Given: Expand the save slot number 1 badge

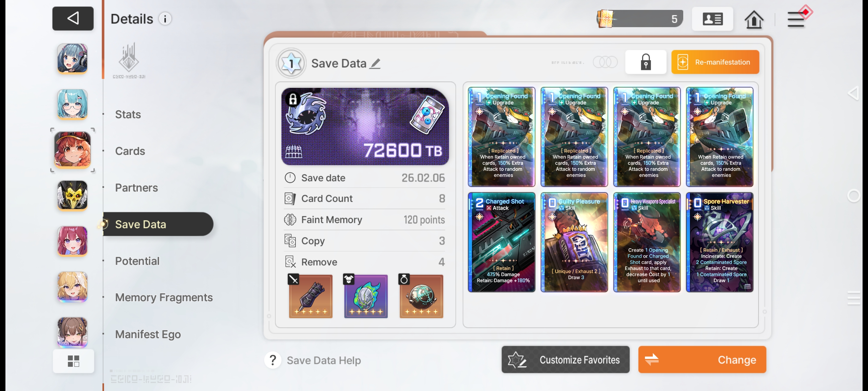Looking at the screenshot, I should point(291,63).
